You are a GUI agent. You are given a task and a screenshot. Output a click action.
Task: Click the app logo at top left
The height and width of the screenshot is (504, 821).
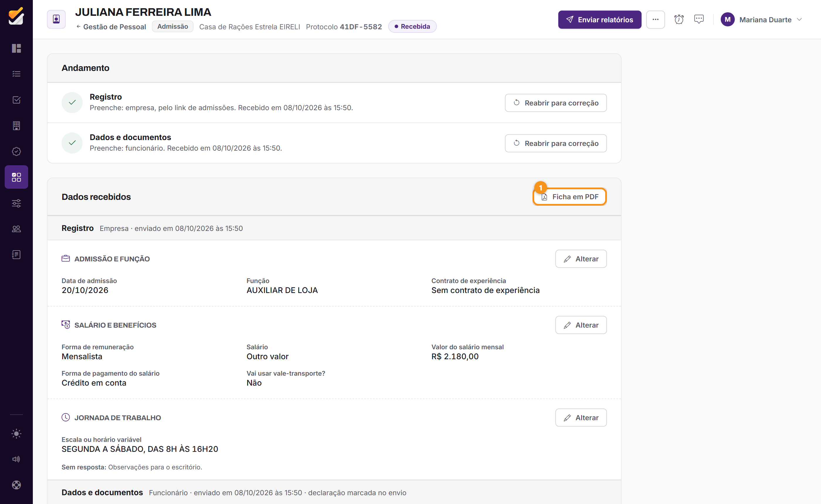tap(16, 16)
